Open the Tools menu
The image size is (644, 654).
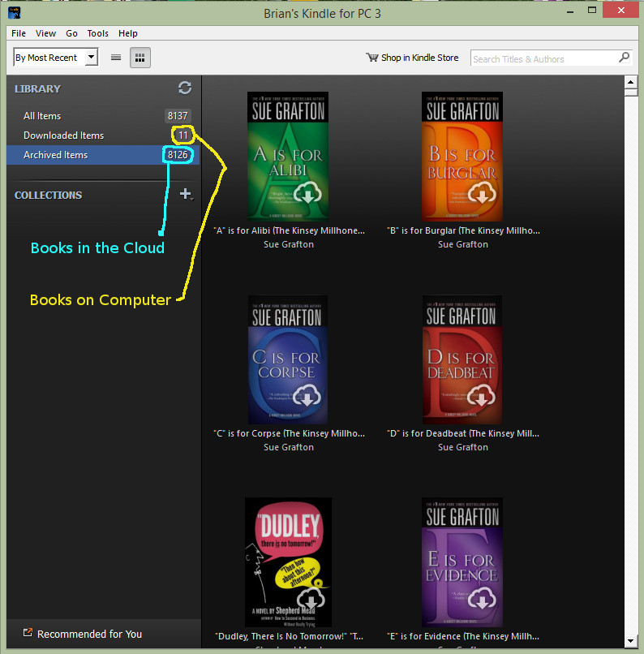pos(97,33)
